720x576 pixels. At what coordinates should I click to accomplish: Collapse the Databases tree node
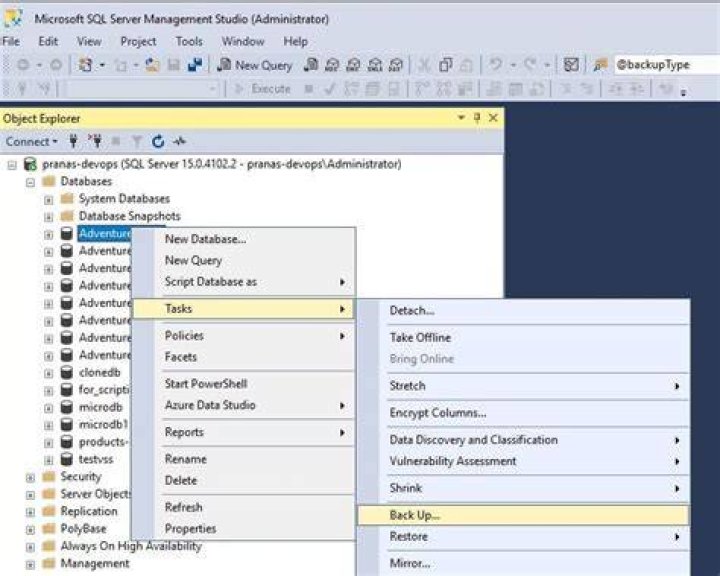pos(30,182)
